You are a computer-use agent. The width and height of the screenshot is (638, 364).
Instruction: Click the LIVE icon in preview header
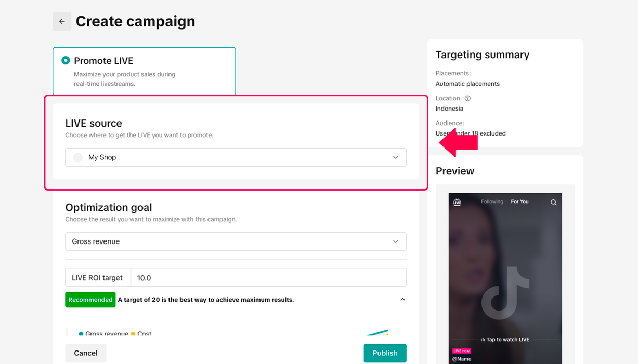pos(457,202)
